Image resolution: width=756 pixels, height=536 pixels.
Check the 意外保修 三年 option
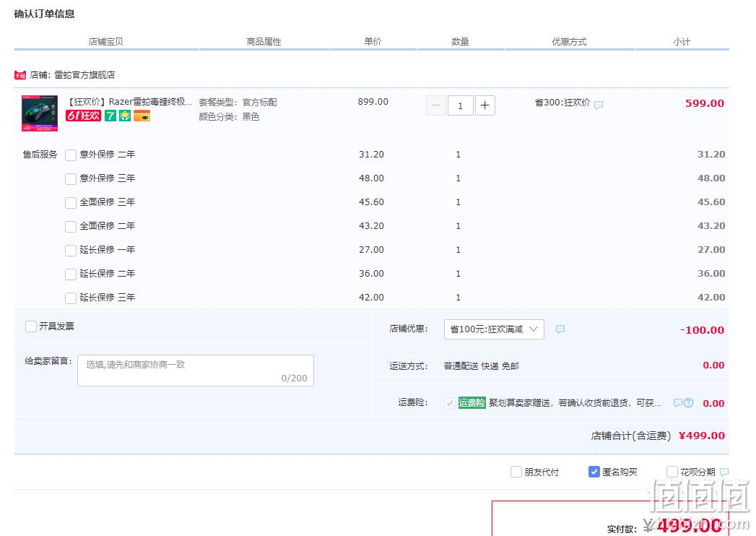(x=71, y=178)
